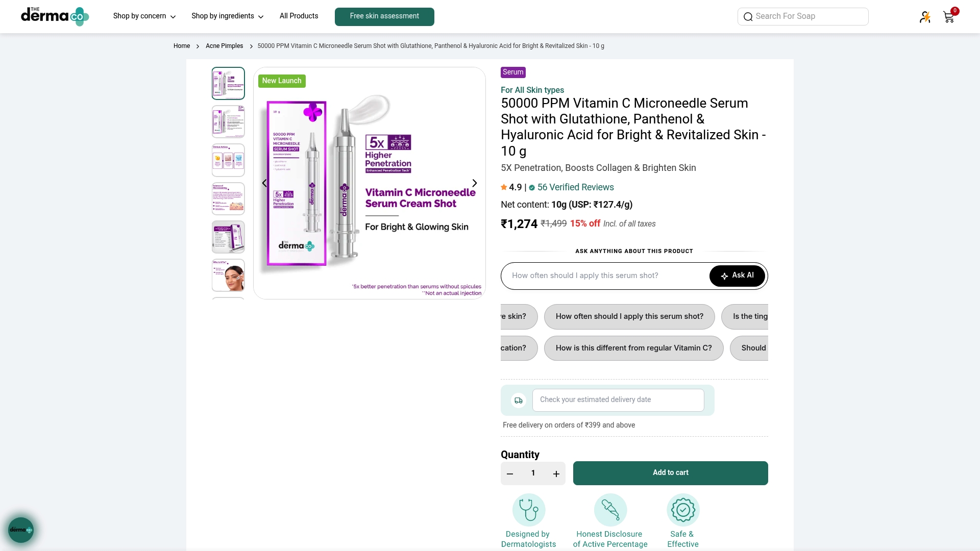The width and height of the screenshot is (980, 551).
Task: Click the Safe & Effective badge icon
Action: pos(683,510)
